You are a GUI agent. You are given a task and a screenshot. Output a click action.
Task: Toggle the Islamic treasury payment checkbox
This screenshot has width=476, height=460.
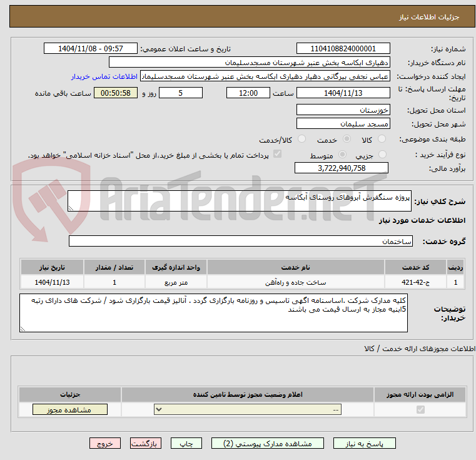point(277,155)
